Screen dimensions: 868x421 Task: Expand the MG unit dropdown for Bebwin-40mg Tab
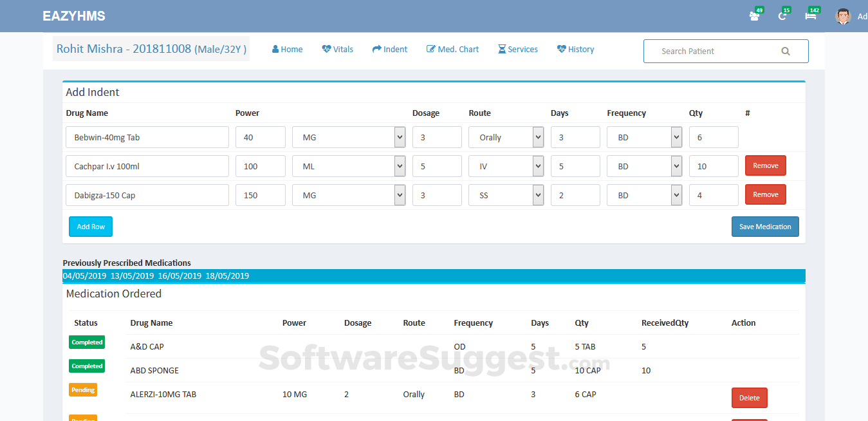(x=349, y=137)
